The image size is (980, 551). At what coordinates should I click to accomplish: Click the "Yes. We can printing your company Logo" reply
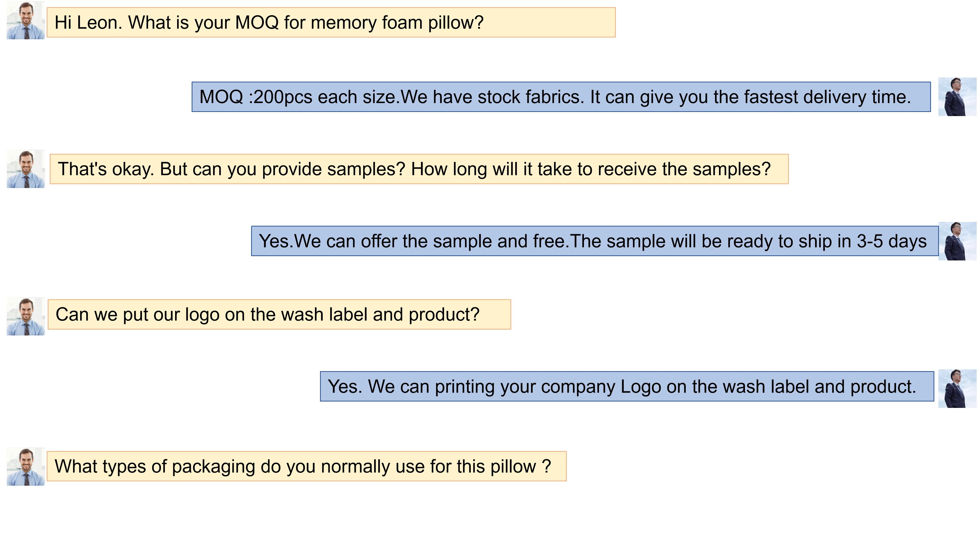click(627, 386)
